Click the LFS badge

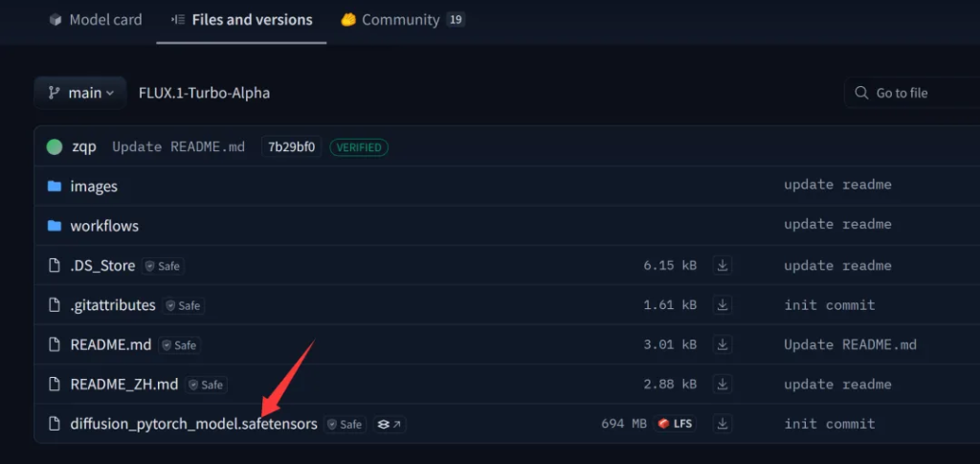675,424
